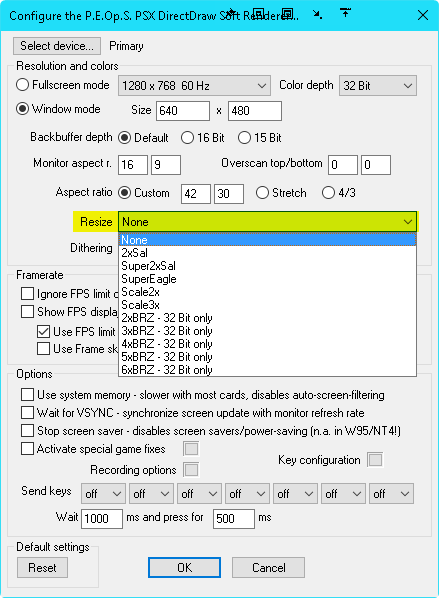Enable Stop screen saver checkbox
This screenshot has height=598, width=439.
(x=27, y=431)
